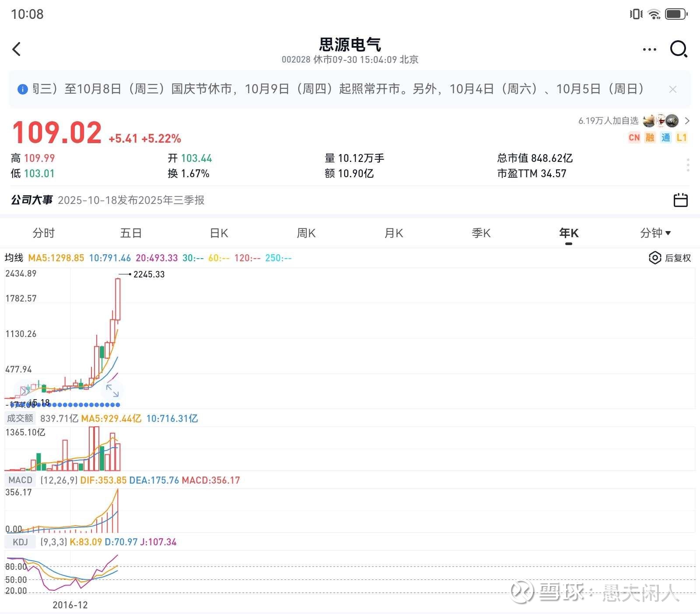Tap the 成交额 indicator label

[x=20, y=418]
